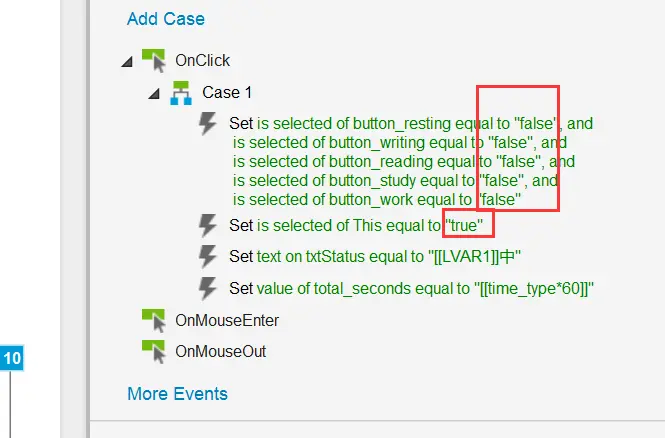This screenshot has width=665, height=438.
Task: Click the blue footnote marker 10
Action: (17, 358)
